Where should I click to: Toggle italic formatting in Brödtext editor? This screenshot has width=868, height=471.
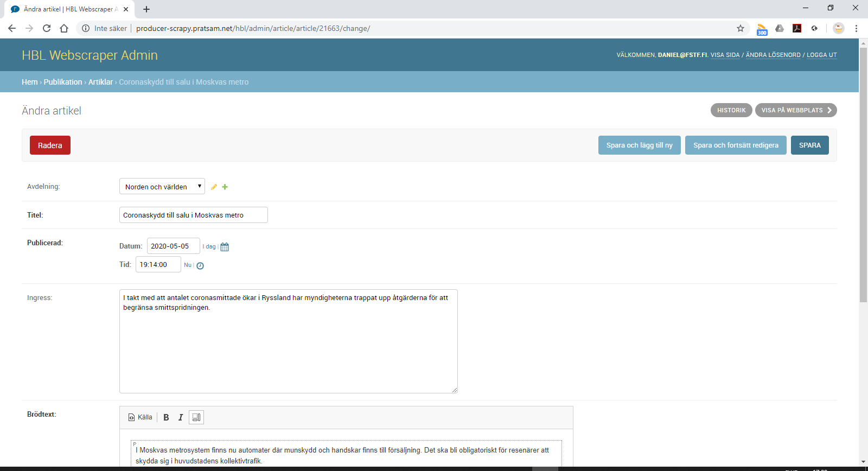181,417
